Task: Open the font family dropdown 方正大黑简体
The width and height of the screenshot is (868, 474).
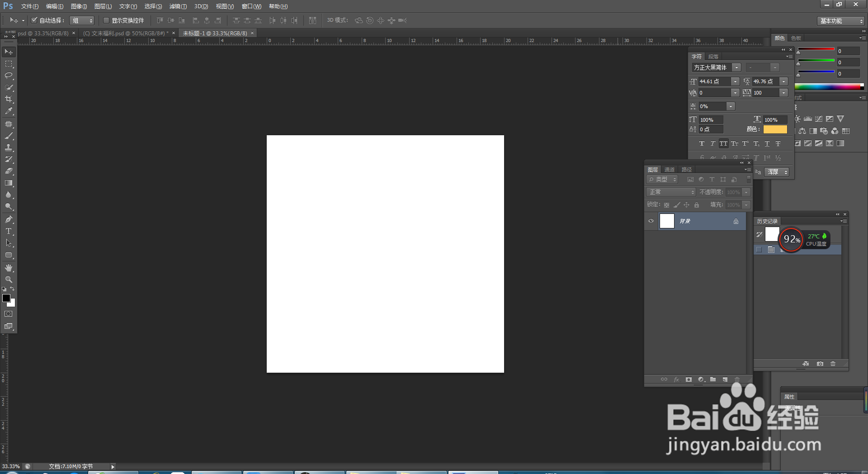Action: pos(736,67)
